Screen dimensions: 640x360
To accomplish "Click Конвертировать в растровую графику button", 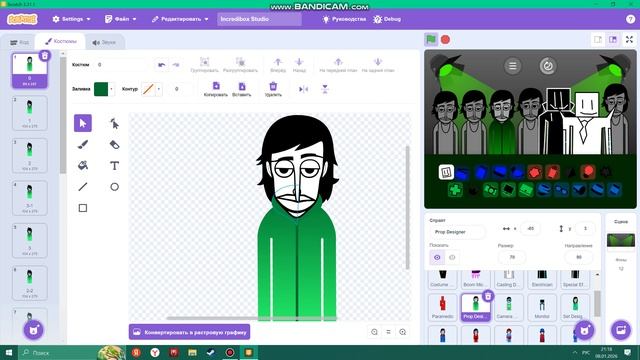I will click(189, 332).
